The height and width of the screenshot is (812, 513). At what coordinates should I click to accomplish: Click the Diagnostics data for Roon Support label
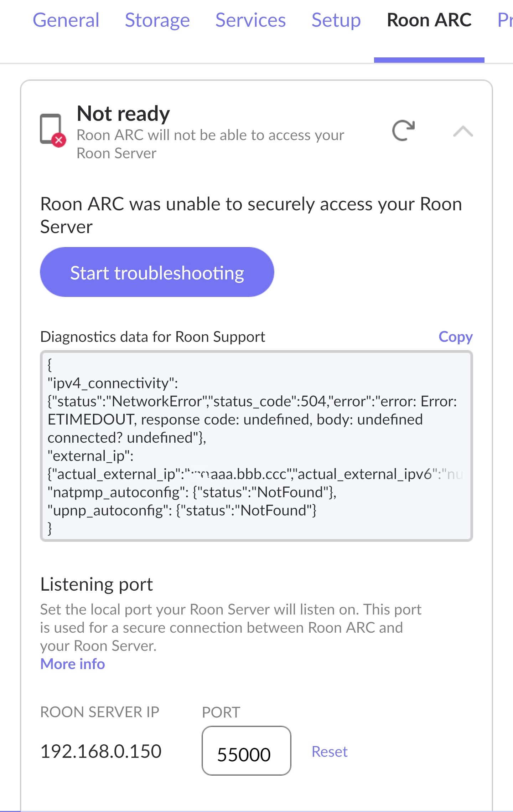coord(153,336)
